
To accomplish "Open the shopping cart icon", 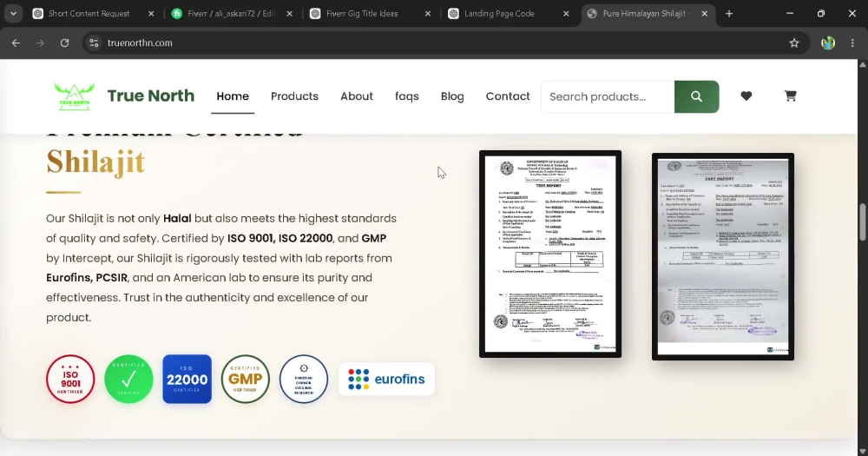I will tap(791, 96).
